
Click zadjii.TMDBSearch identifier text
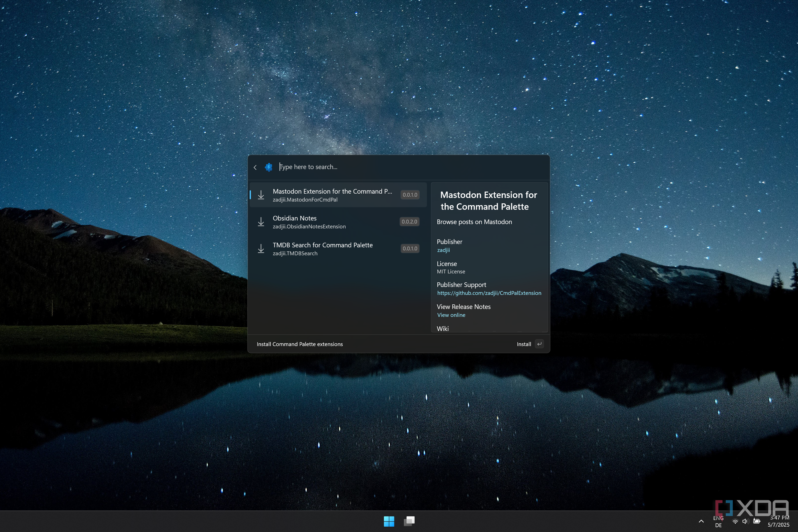(295, 253)
